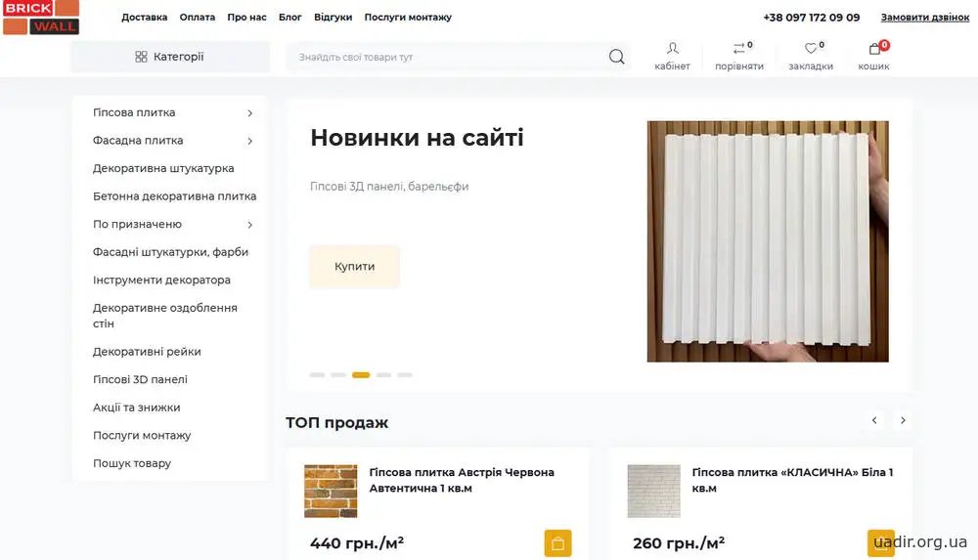Image resolution: width=978 pixels, height=560 pixels.
Task: Open Послуги монтажу in sidebar
Action: 142,435
